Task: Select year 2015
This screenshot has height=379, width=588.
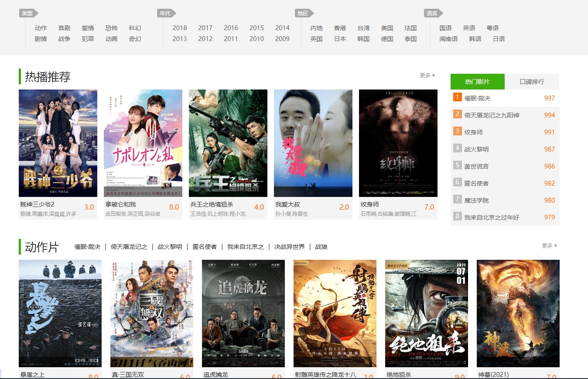Action: pyautogui.click(x=257, y=28)
